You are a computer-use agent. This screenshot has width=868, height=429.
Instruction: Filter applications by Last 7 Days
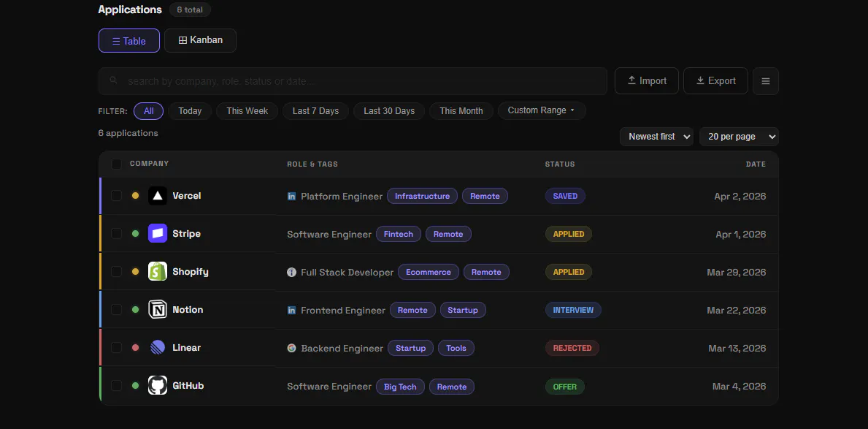point(315,111)
